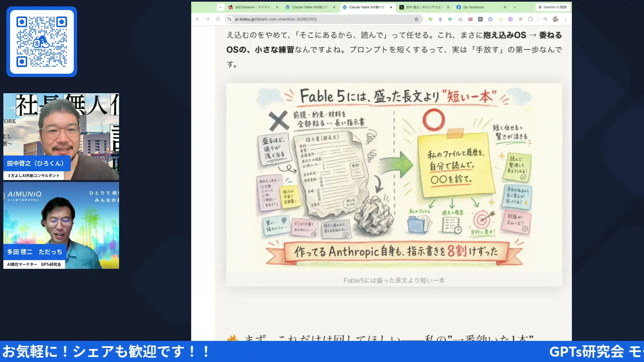Select 田中啓之 (ひろくん) video feed
644x362 pixels.
(x=61, y=137)
